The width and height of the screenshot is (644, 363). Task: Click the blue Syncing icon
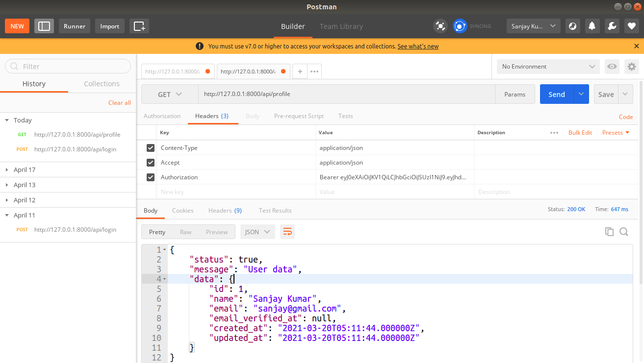coord(460,25)
